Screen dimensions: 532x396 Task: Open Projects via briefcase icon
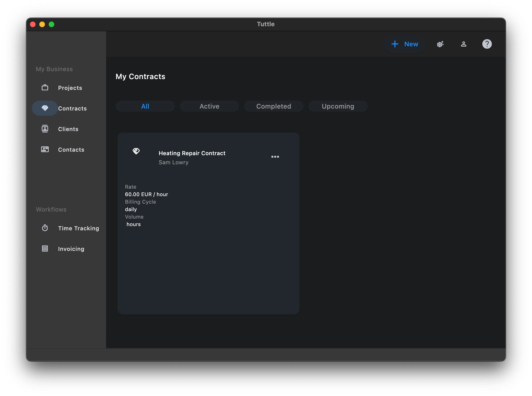pyautogui.click(x=45, y=88)
